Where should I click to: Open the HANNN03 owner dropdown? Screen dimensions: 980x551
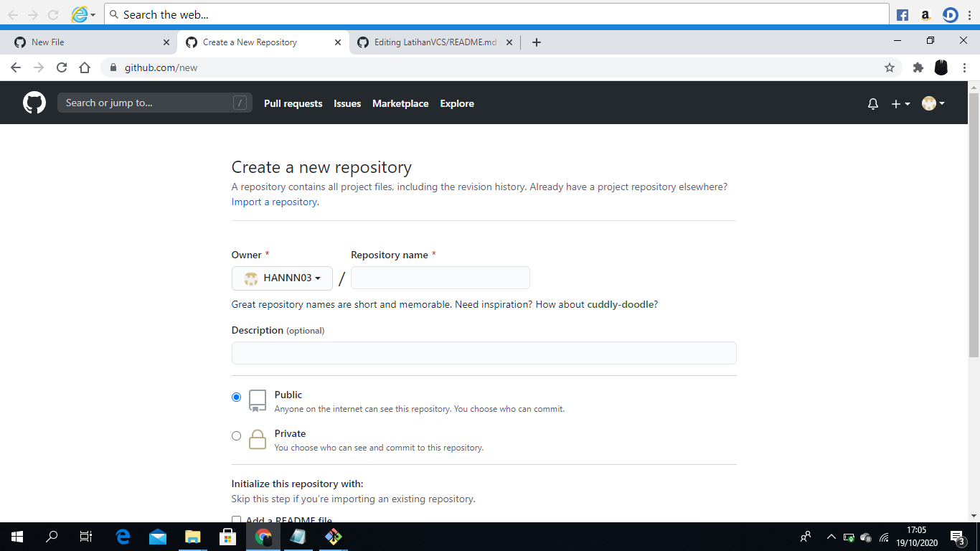282,278
